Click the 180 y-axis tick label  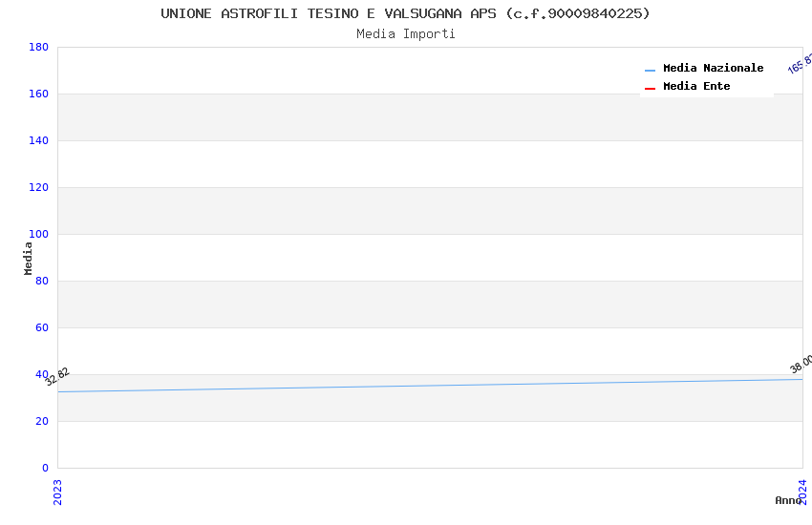point(38,47)
